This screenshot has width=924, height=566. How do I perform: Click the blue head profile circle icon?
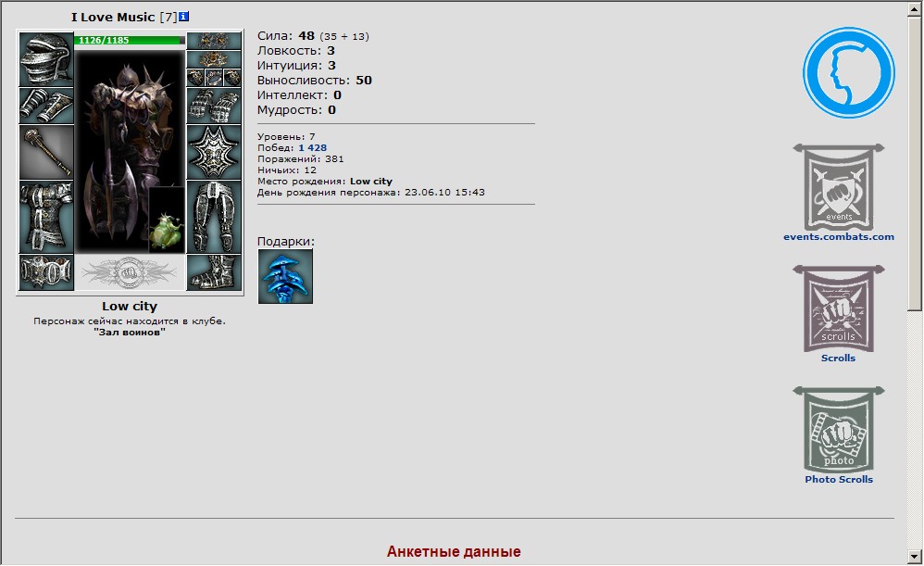coord(849,72)
